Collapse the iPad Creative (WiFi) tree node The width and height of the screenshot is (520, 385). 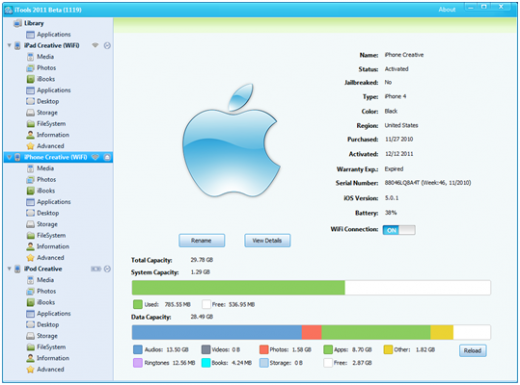click(9, 45)
